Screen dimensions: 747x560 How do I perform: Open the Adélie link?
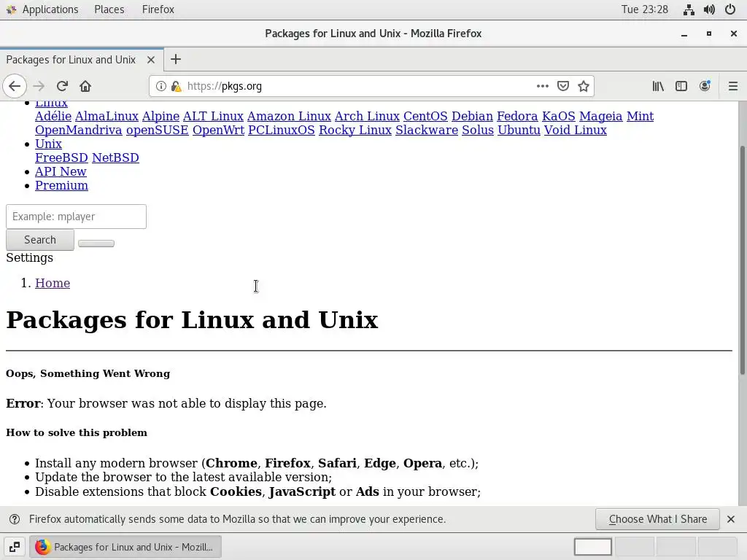click(x=53, y=116)
